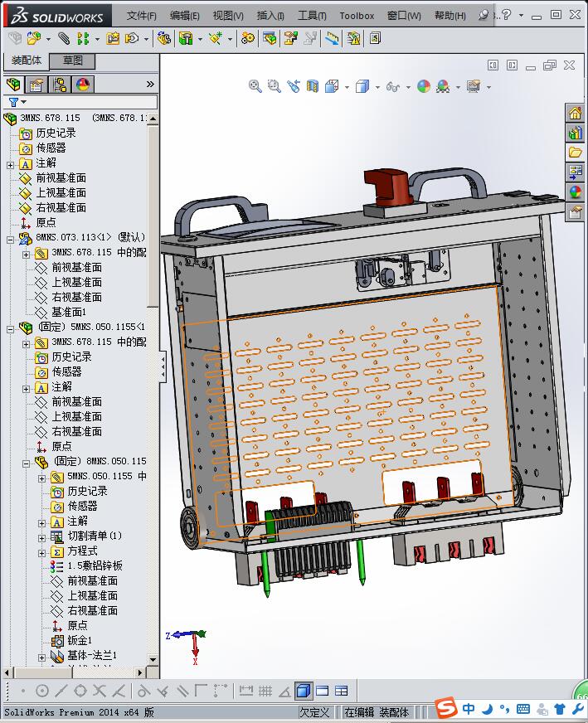
Task: Open the Insert Components dropdown arrow
Action: (48, 39)
